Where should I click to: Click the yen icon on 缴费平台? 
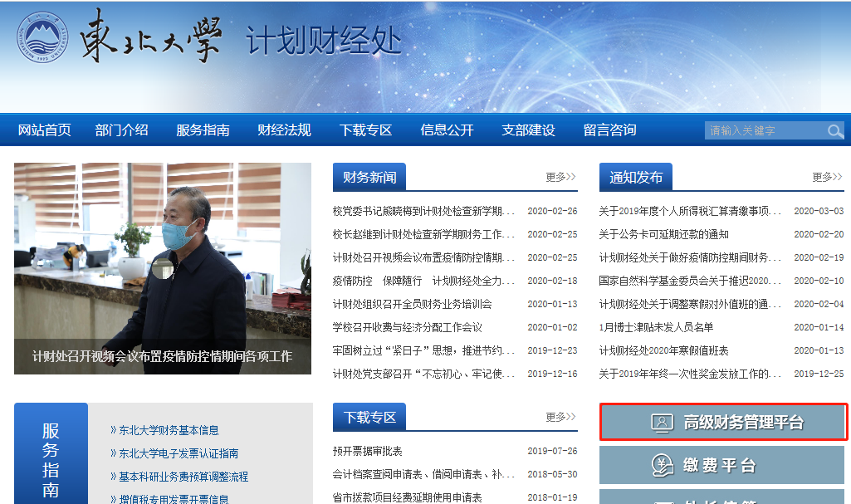662,466
